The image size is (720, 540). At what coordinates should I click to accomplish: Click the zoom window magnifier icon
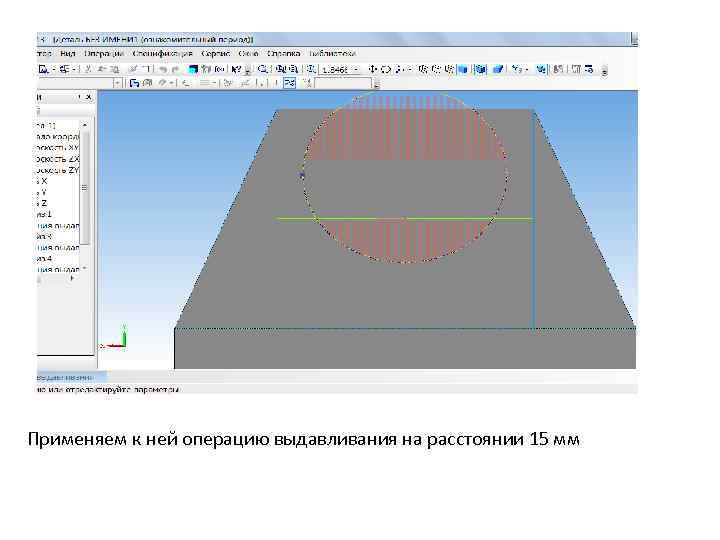click(263, 69)
